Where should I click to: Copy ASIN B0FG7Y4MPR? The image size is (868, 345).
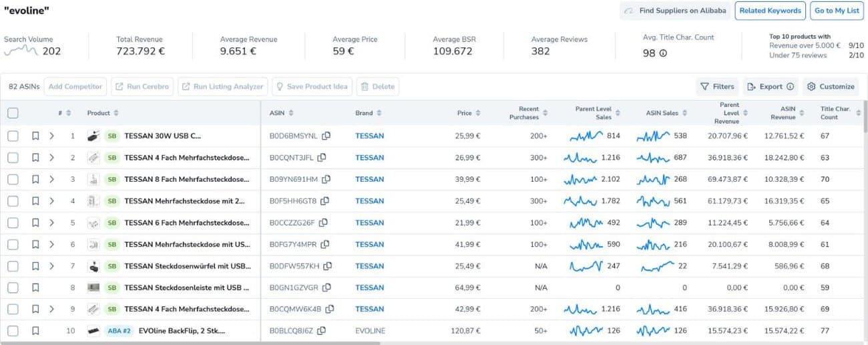(x=325, y=244)
